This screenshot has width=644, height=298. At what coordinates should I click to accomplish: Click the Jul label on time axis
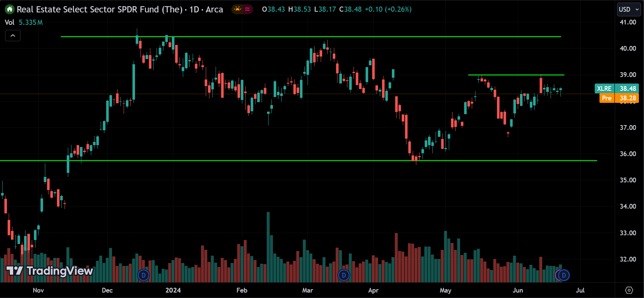pyautogui.click(x=580, y=290)
